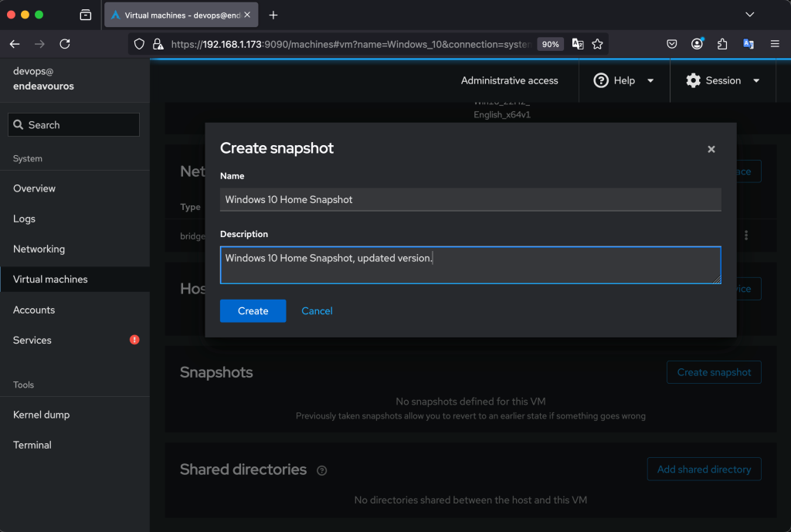Open the Networking page
Image resolution: width=791 pixels, height=532 pixels.
point(75,249)
